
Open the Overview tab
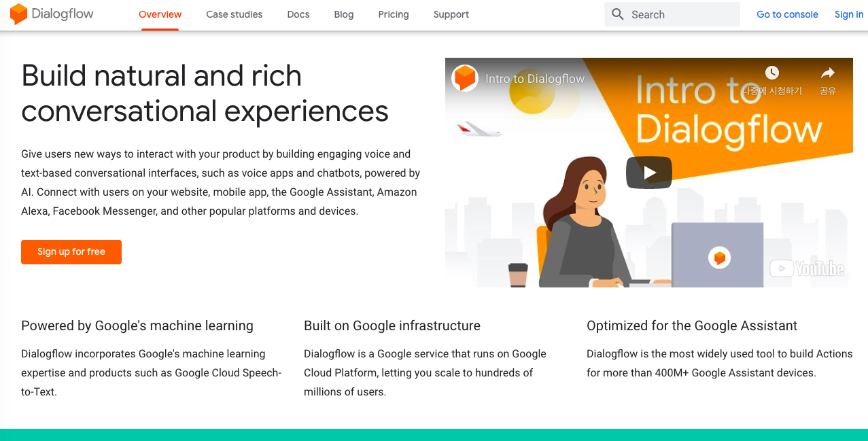[x=160, y=14]
